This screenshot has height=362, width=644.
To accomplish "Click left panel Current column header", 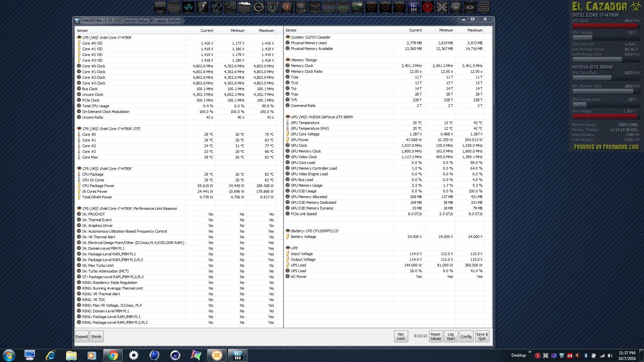I will click(200, 31).
